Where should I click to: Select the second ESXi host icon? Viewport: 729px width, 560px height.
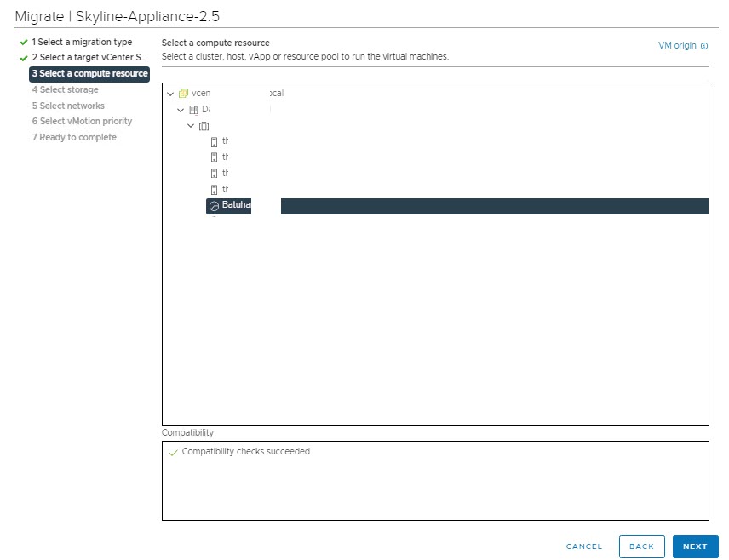coord(214,157)
